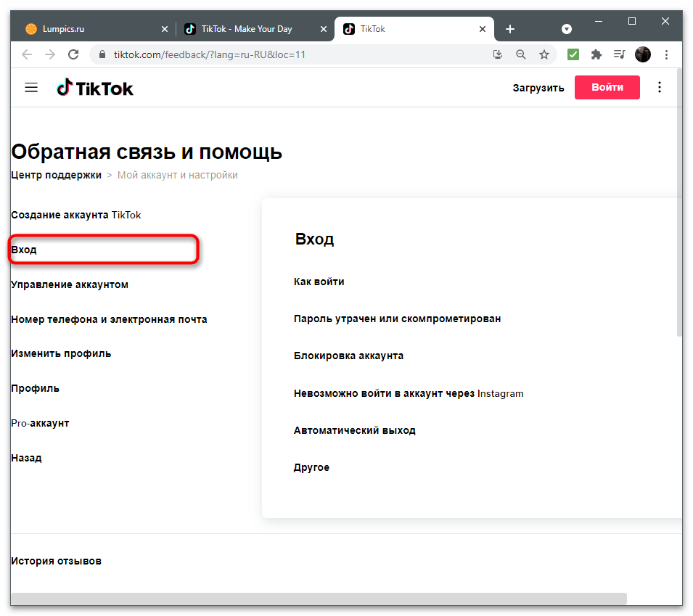
Task: Click Мой аккаунт и настройки breadcrumb
Action: pyautogui.click(x=177, y=175)
